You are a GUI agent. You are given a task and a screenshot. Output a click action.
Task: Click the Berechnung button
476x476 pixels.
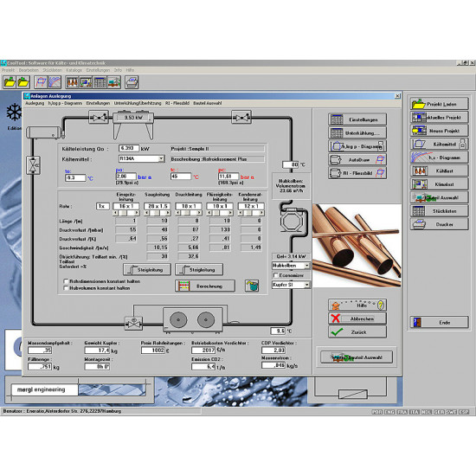(x=205, y=286)
